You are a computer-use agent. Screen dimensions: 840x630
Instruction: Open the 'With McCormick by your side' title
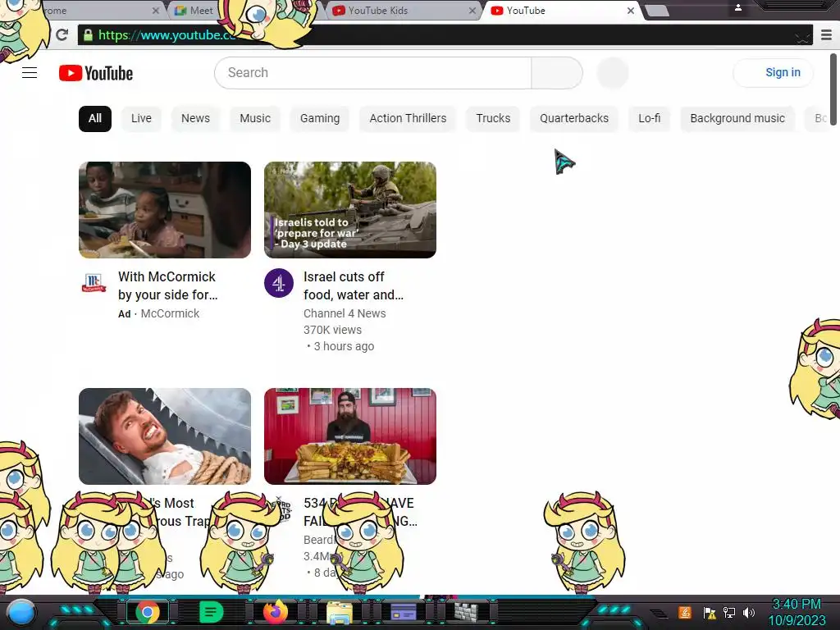pyautogui.click(x=167, y=285)
